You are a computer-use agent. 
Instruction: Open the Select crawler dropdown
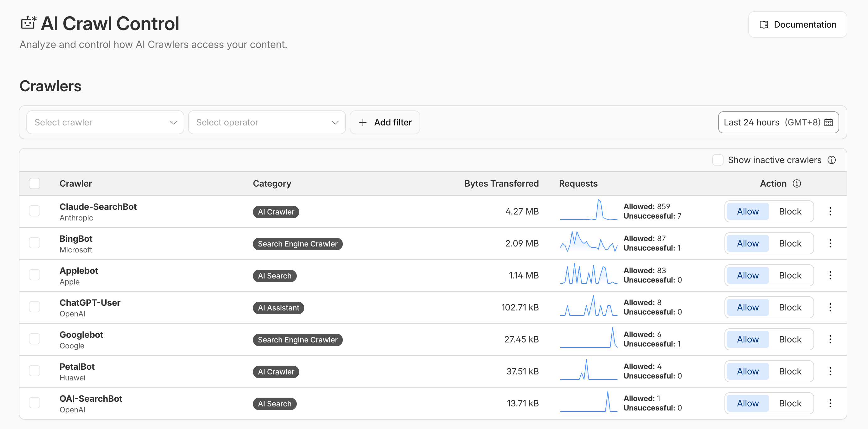click(x=105, y=122)
